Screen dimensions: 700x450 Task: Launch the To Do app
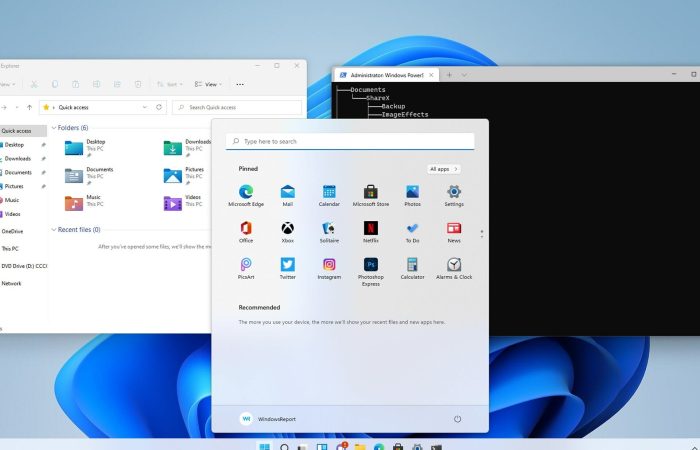point(412,232)
